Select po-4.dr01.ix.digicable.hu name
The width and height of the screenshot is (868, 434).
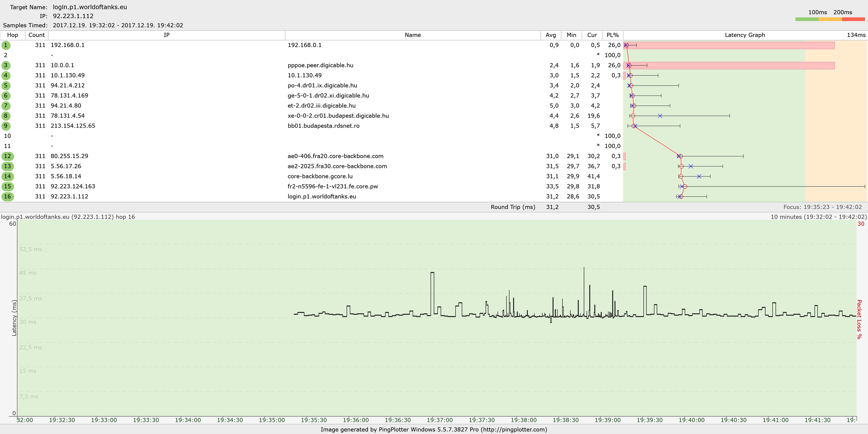(x=323, y=85)
